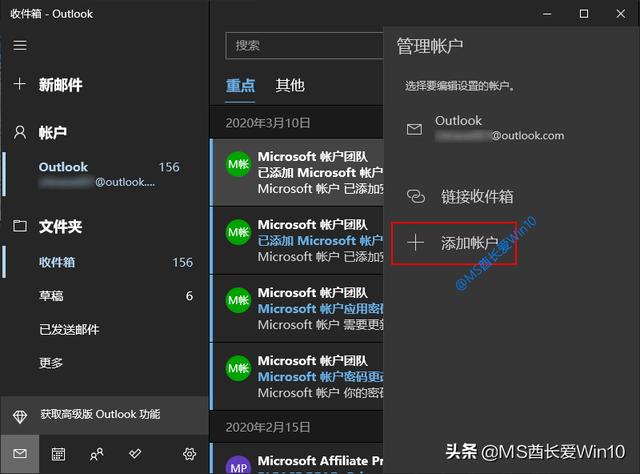Open the Microsoft 帐户密码更改 email
Image resolution: width=640 pixels, height=474 pixels.
click(x=297, y=377)
